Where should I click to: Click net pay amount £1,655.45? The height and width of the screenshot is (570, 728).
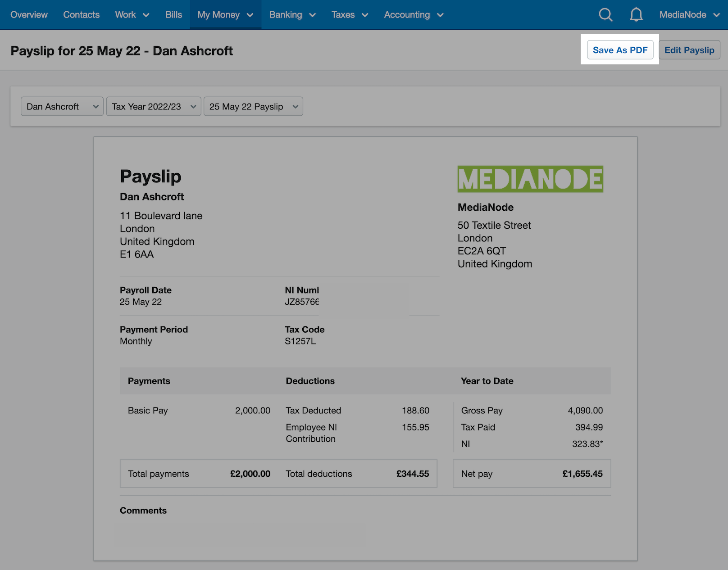point(582,474)
